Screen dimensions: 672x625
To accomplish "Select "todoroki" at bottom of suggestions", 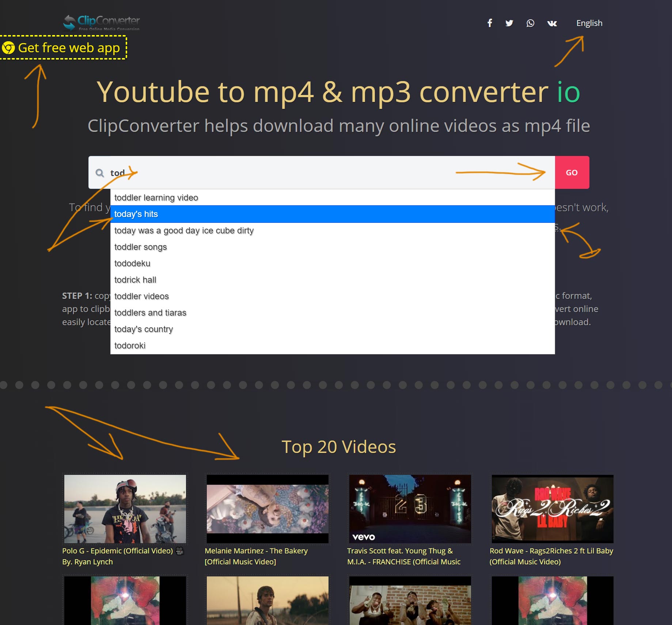I will coord(130,346).
